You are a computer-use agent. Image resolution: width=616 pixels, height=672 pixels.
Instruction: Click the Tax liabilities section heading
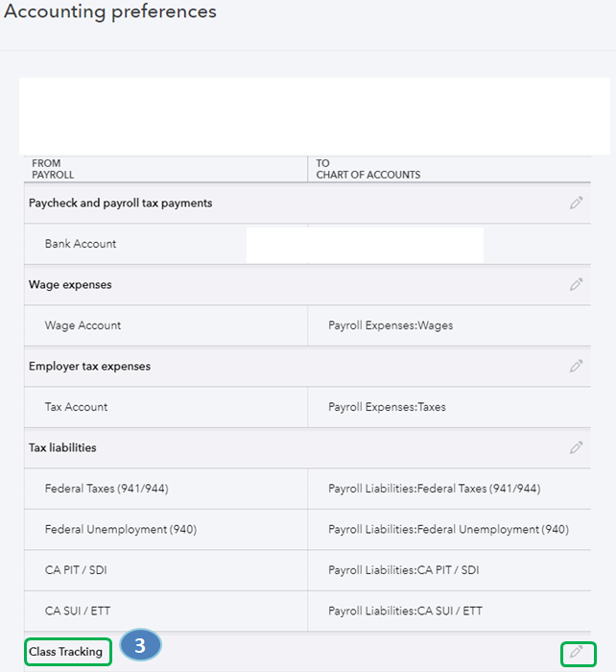(x=62, y=447)
